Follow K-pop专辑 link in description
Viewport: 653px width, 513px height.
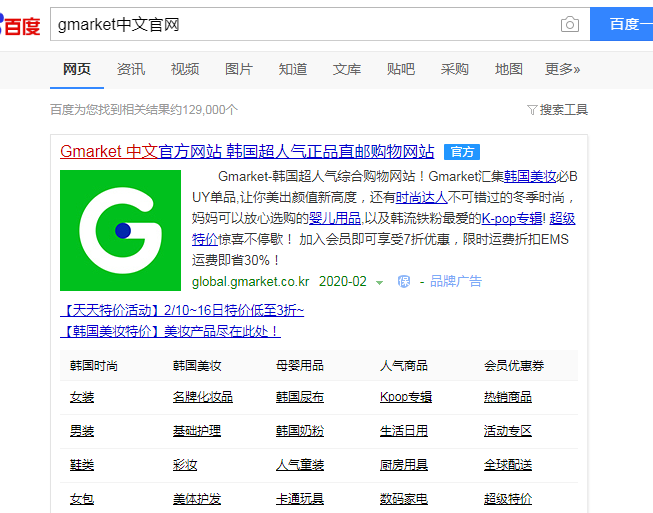tap(512, 218)
